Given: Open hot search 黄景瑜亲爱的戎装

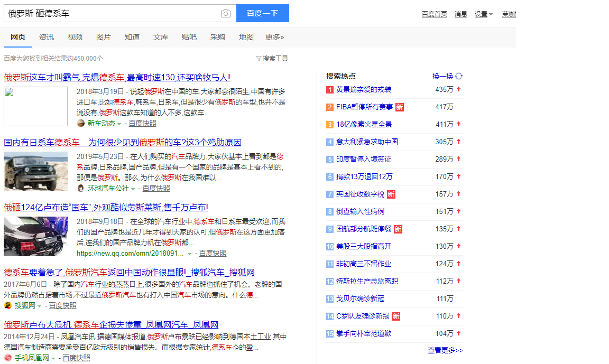Looking at the screenshot, I should (x=364, y=90).
